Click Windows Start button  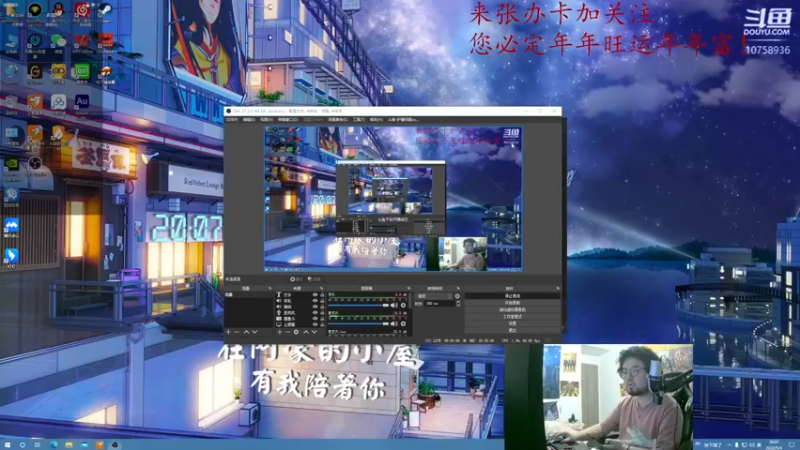click(x=7, y=445)
